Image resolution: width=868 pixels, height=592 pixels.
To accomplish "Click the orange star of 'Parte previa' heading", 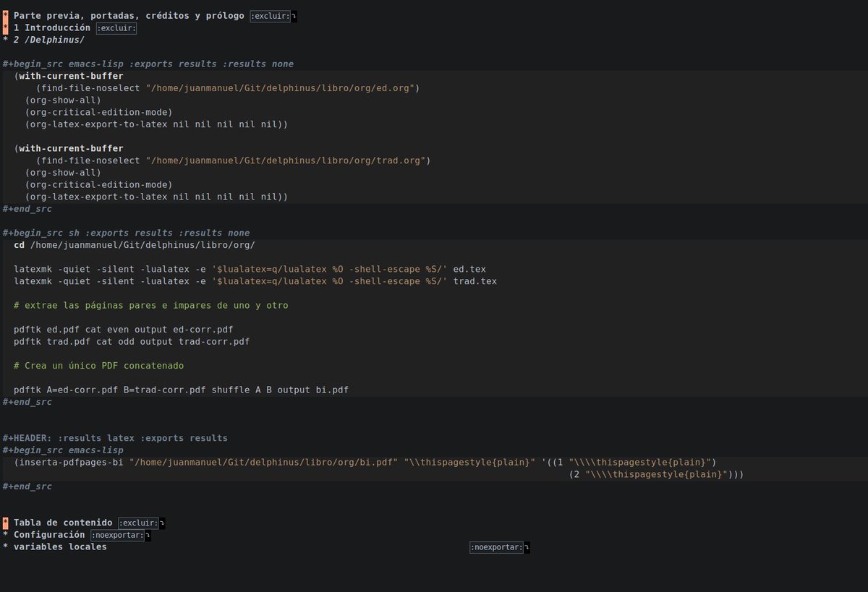I will click(x=5, y=16).
